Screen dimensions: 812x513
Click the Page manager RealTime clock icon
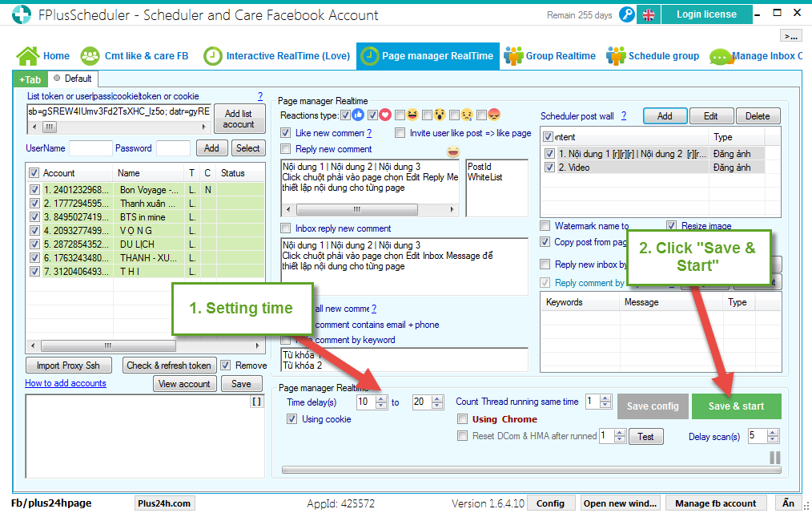[370, 56]
